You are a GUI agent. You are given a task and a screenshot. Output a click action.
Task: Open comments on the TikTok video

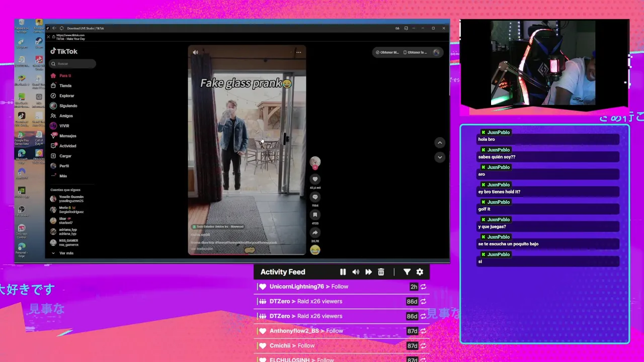pyautogui.click(x=315, y=197)
